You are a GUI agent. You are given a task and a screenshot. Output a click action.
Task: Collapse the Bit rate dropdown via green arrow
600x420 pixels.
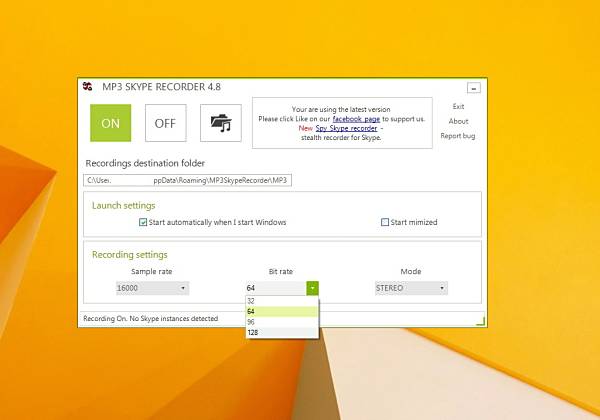[312, 288]
